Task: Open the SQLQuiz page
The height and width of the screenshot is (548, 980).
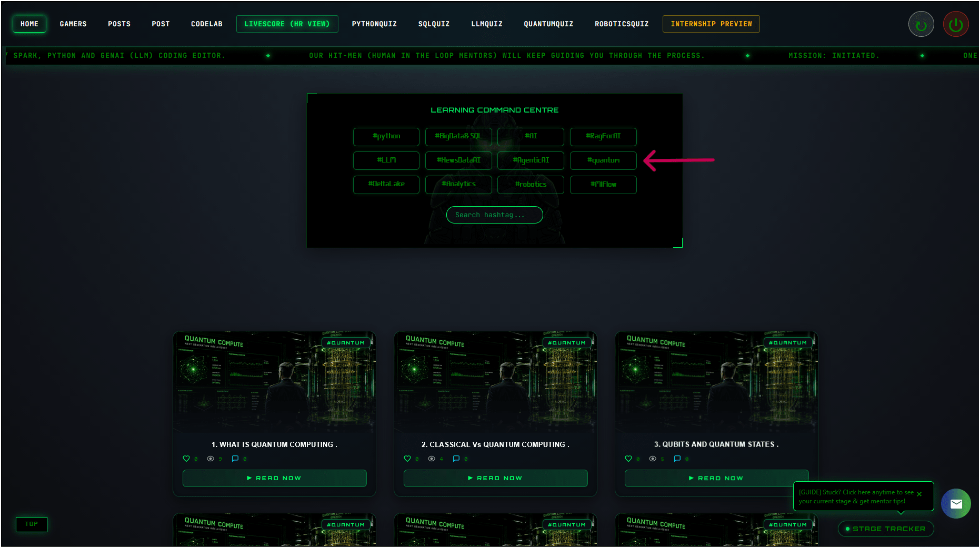Action: pos(434,24)
